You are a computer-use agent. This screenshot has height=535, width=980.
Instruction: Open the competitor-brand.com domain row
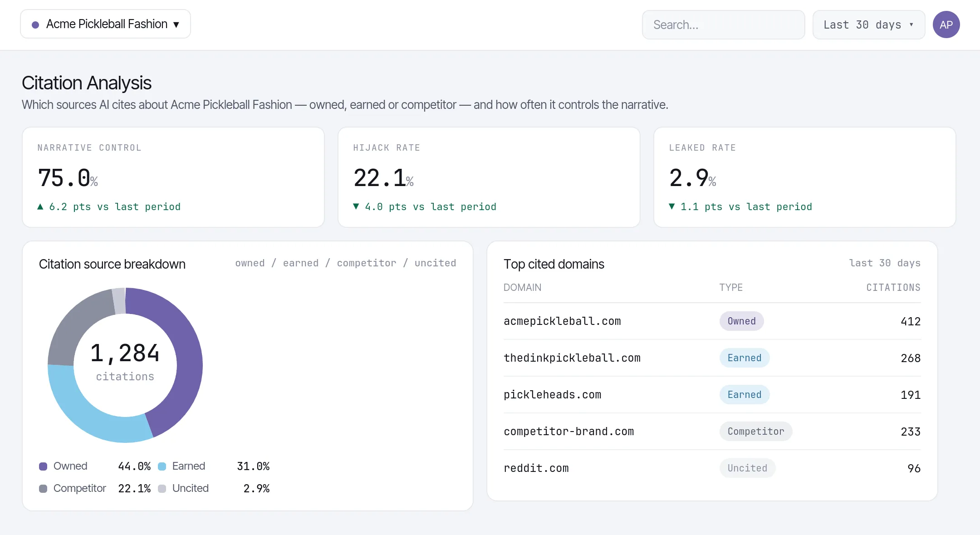click(x=712, y=432)
